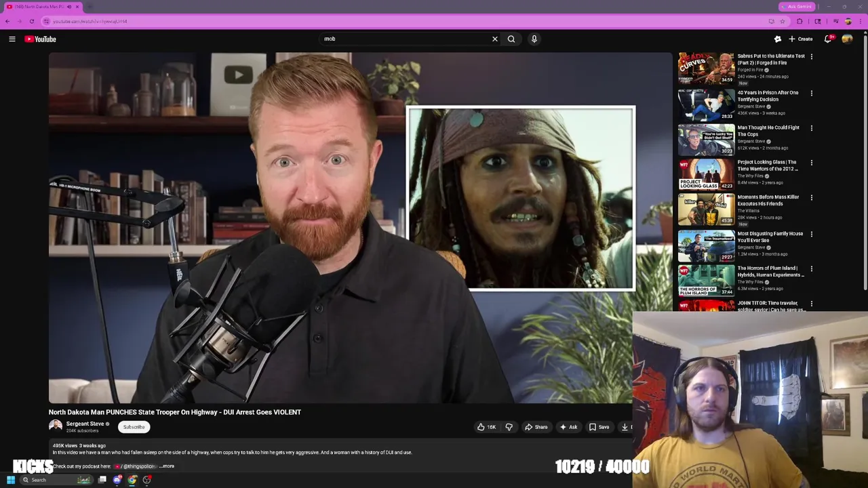
Task: Open the Task View taskbar icon
Action: (x=102, y=480)
